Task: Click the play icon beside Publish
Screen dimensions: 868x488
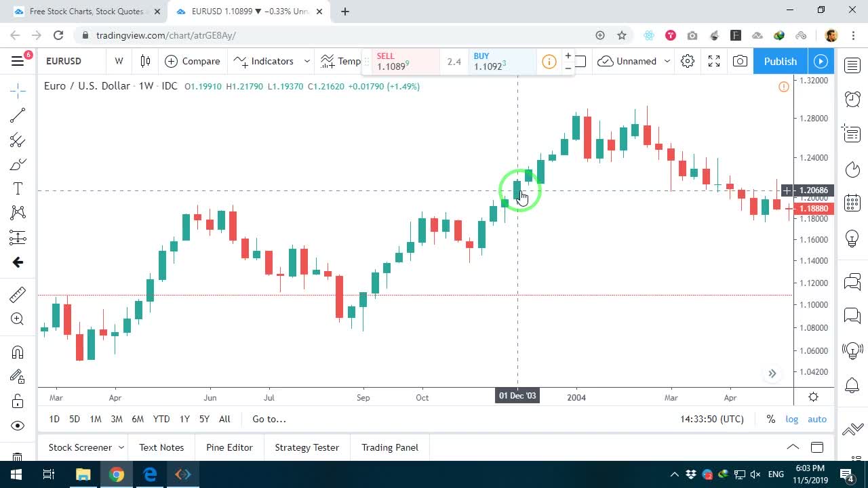Action: 821,61
